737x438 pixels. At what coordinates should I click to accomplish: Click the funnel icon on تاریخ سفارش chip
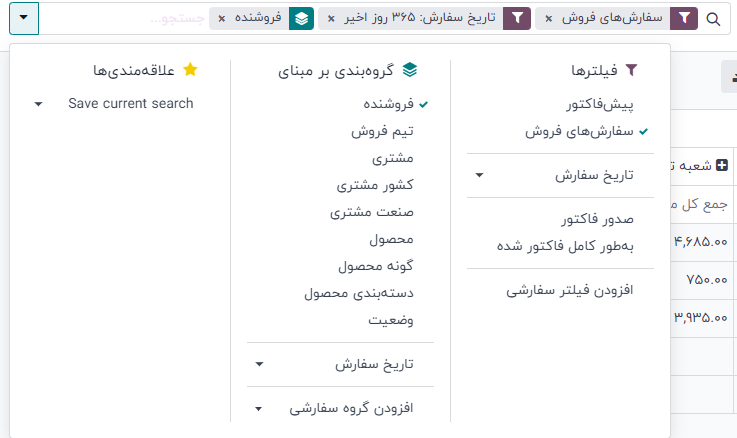(516, 19)
